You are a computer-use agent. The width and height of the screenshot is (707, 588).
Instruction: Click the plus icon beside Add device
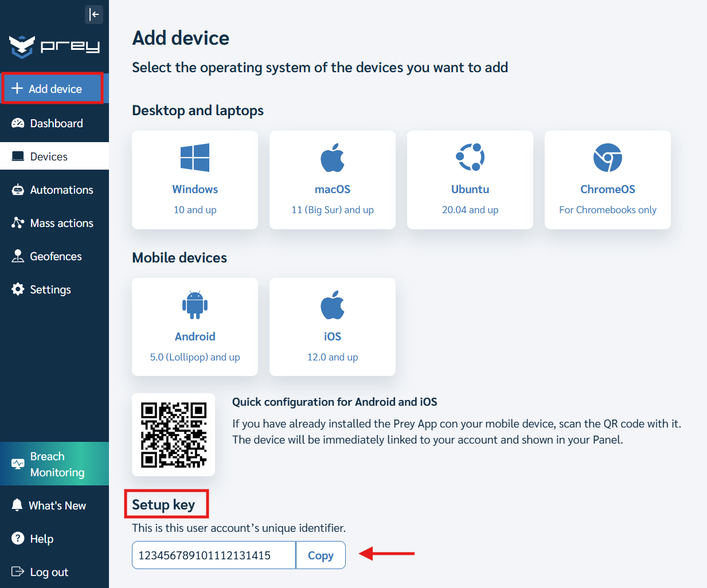[x=17, y=88]
